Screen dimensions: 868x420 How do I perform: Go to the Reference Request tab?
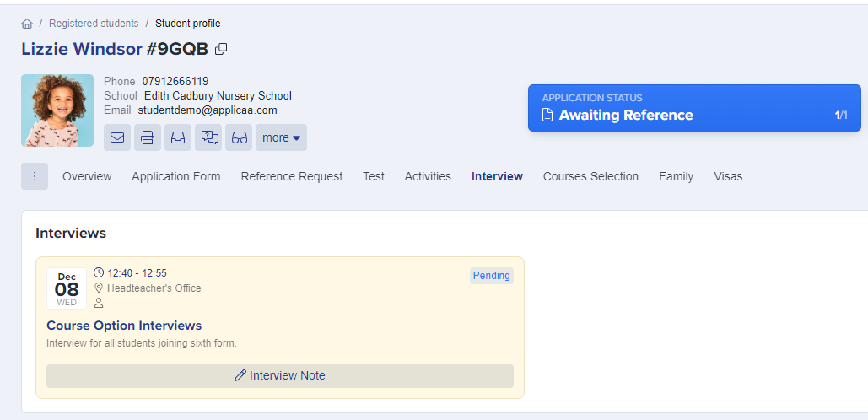pyautogui.click(x=292, y=176)
